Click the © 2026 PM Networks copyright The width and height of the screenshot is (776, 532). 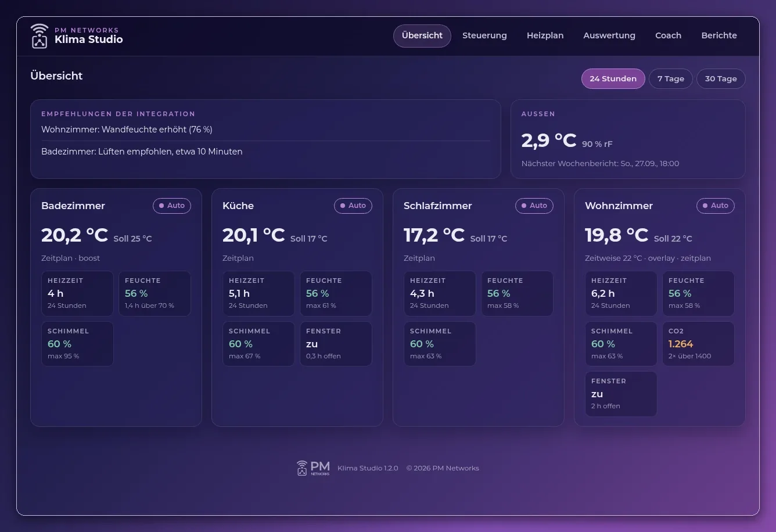click(x=443, y=468)
